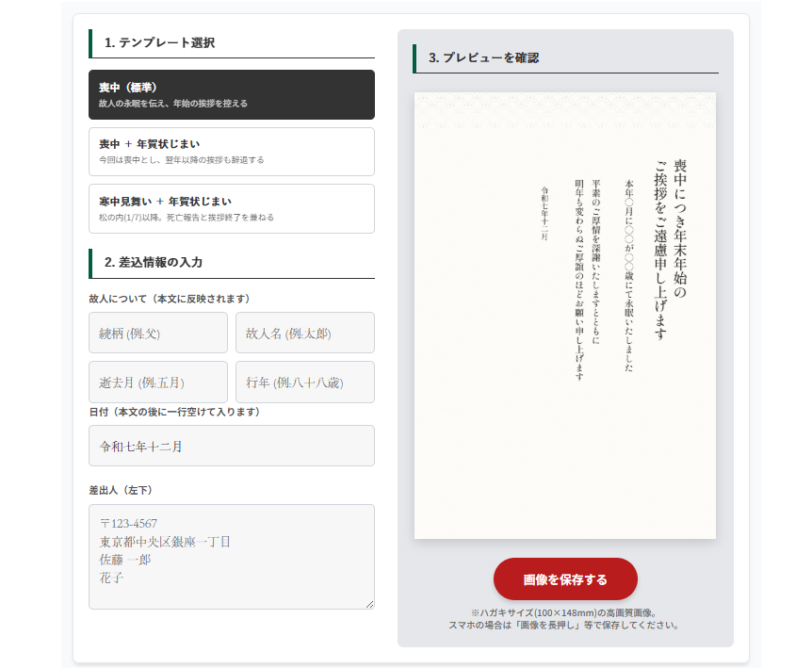Click the 逝去月 month of passing field

158,382
